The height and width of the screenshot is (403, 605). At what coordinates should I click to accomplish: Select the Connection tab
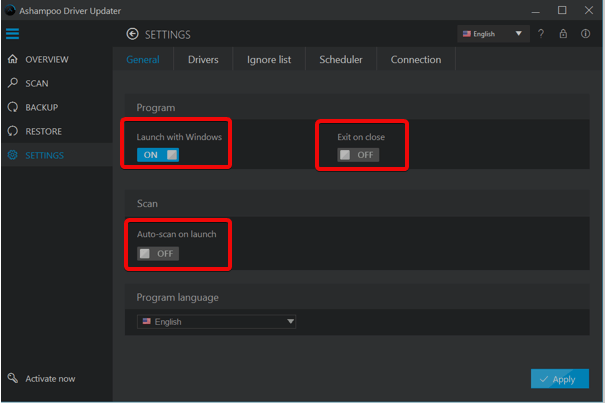click(x=416, y=60)
